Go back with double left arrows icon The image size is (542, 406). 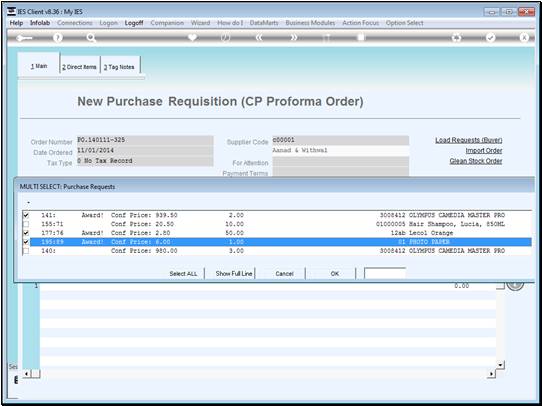259,38
